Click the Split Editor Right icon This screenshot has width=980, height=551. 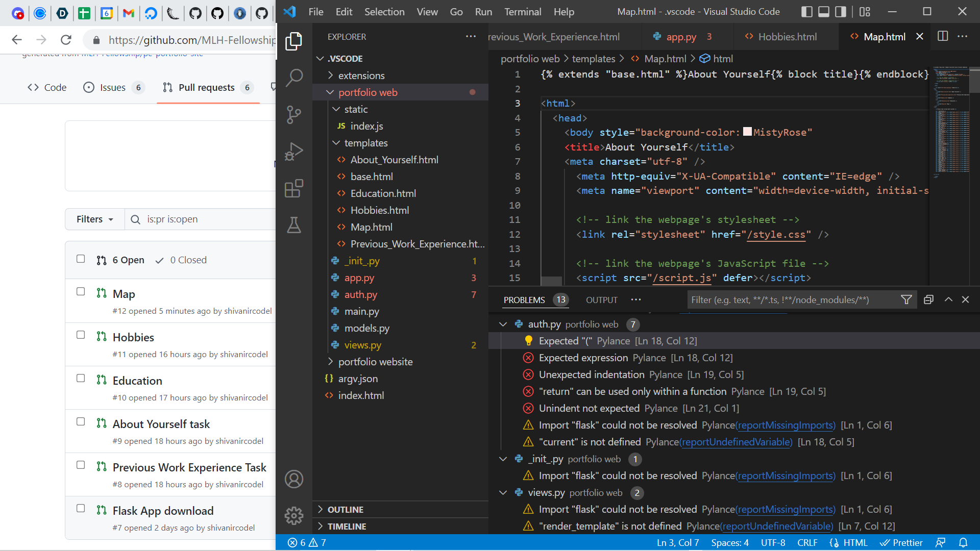[943, 36]
